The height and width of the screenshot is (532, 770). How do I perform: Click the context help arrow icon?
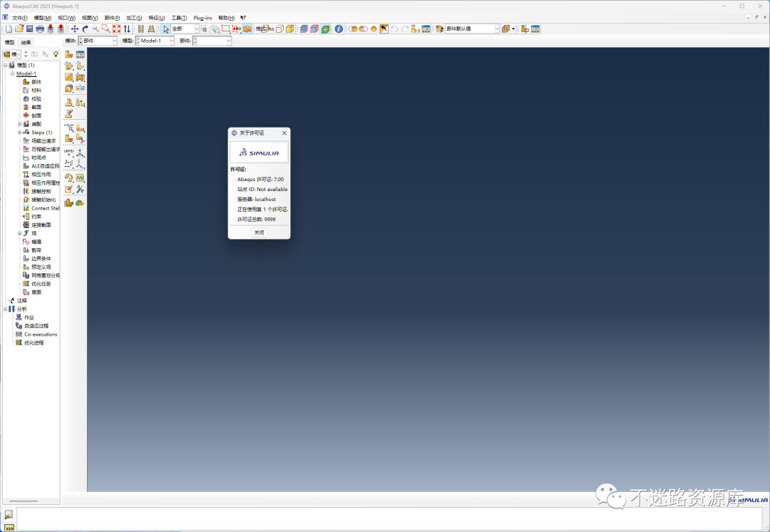pyautogui.click(x=243, y=18)
